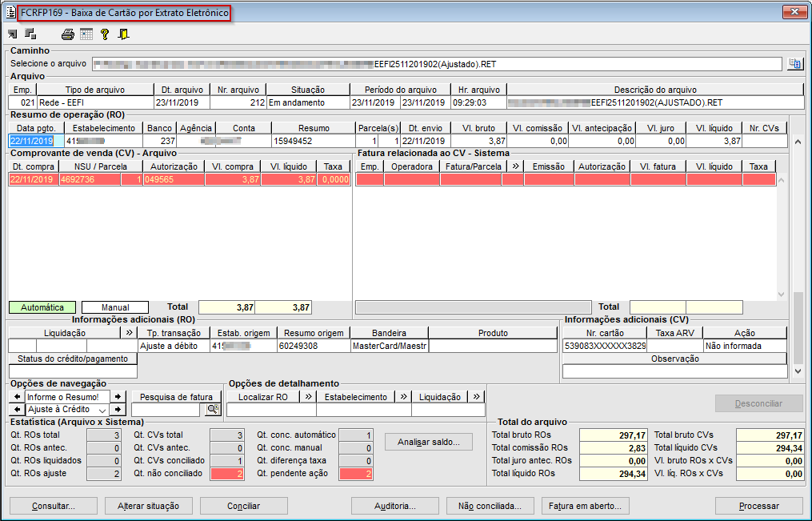Screen dimensions: 812x521
Task: Click right arrow beside Ajuste à Crédito
Action: pyautogui.click(x=118, y=409)
